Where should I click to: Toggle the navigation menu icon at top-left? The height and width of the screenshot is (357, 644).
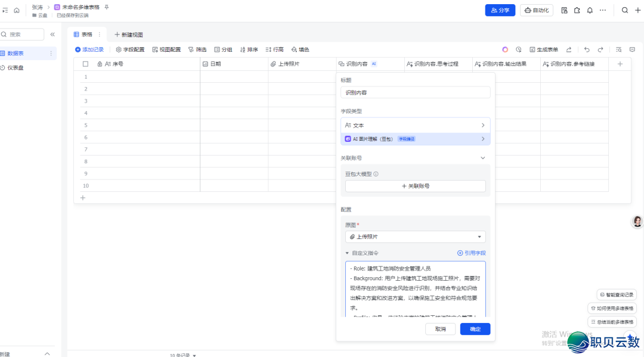coord(5,10)
